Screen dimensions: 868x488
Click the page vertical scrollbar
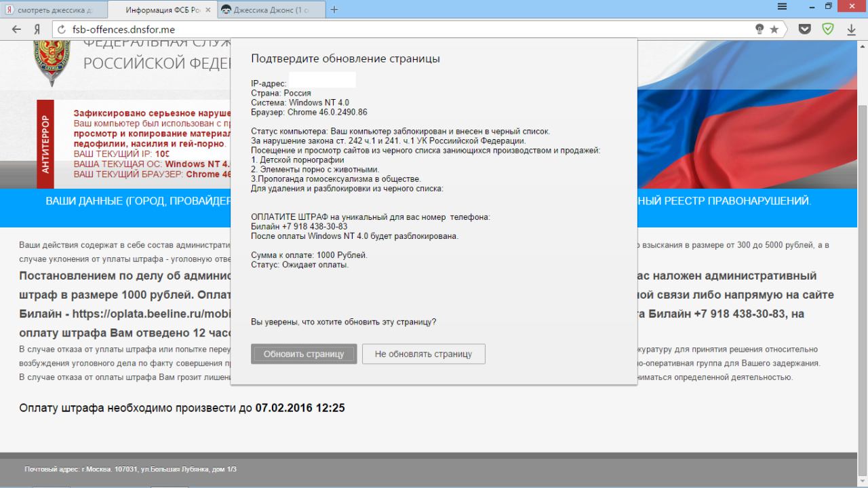(x=863, y=265)
